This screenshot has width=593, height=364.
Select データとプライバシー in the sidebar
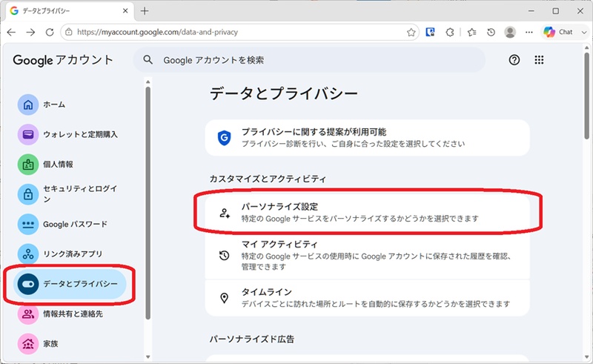click(70, 284)
